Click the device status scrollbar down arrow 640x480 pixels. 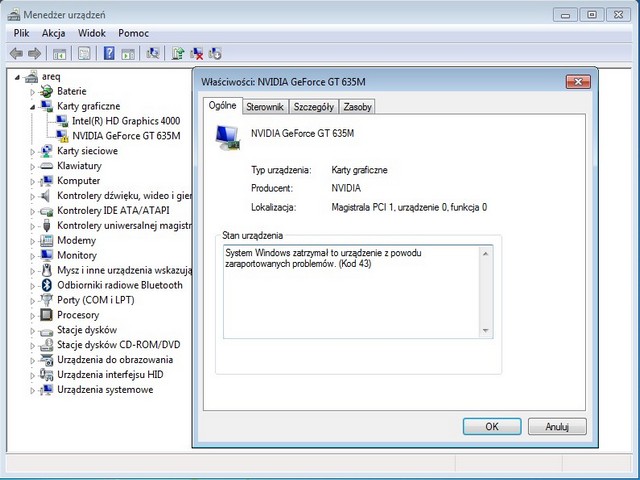[x=486, y=331]
